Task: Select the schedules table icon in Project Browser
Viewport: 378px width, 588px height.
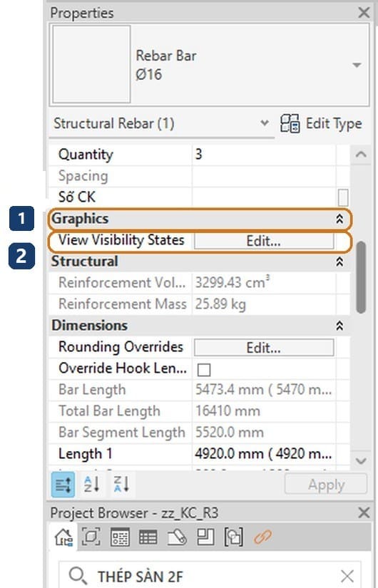Action: (x=148, y=537)
